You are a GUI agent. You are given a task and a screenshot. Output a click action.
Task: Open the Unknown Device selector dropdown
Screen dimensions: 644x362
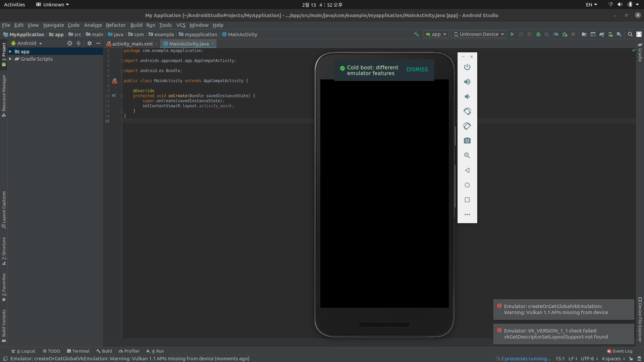(479, 34)
